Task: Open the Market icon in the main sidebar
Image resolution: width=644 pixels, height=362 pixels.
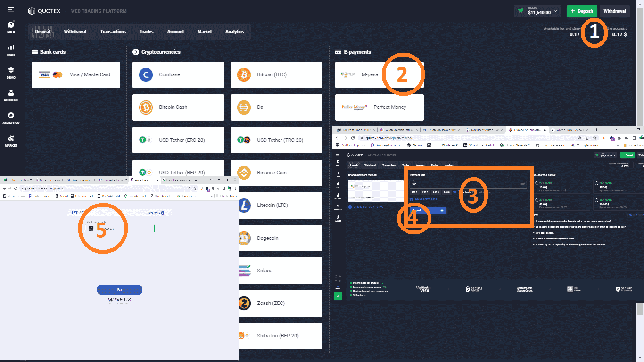Action: pos(11,141)
